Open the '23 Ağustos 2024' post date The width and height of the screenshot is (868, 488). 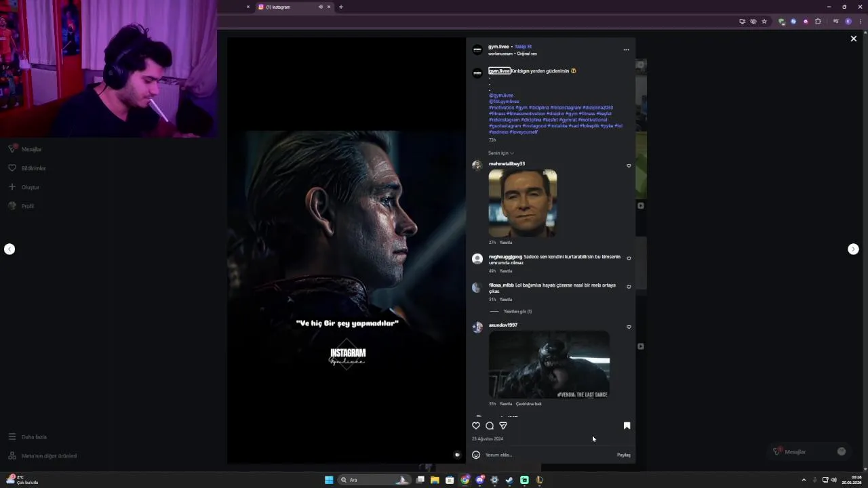[488, 439]
